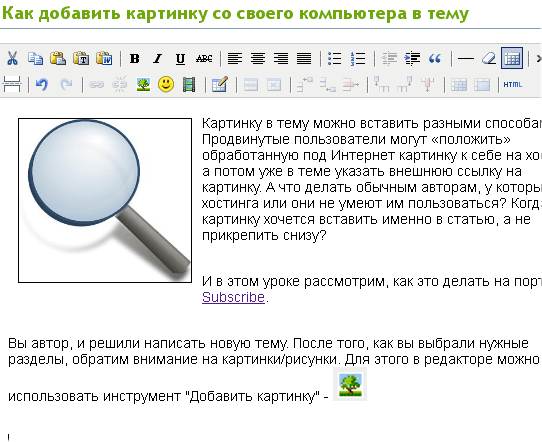The image size is (542, 442).
Task: Select the Copy icon in toolbar
Action: click(x=35, y=58)
